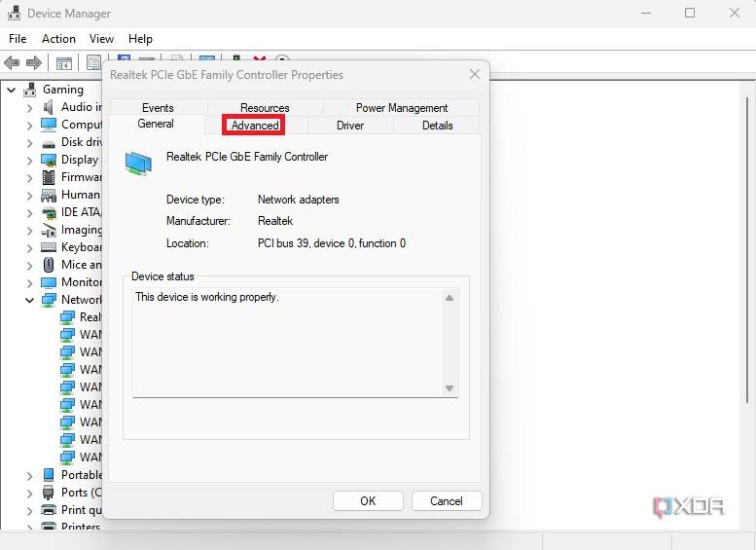
Task: Select the Ports plug icon
Action: click(x=49, y=493)
